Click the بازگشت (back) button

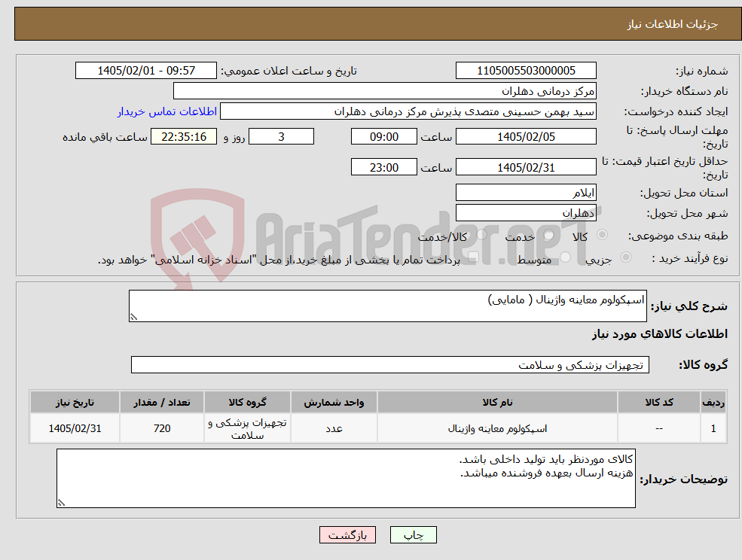347,535
